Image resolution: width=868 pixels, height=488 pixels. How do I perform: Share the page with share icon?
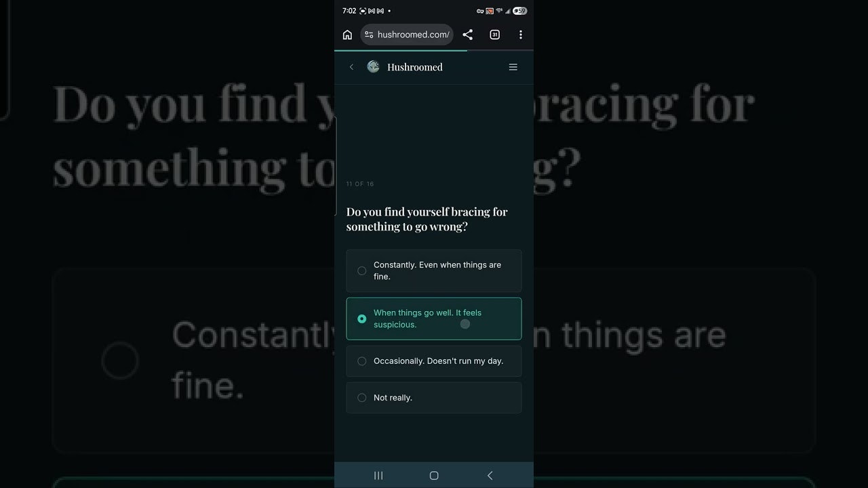pos(467,35)
